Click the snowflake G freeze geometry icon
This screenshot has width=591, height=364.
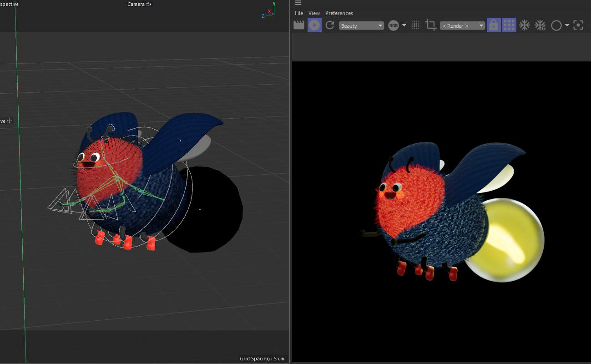tap(540, 25)
